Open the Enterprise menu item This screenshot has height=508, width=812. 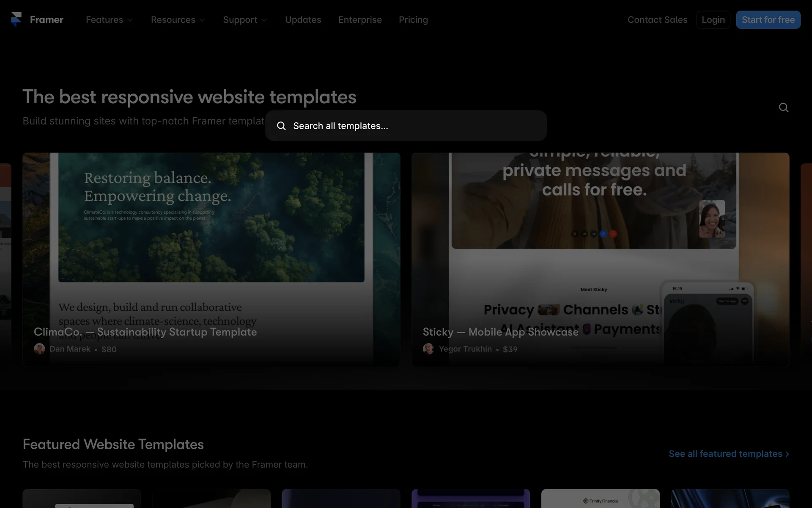point(360,20)
